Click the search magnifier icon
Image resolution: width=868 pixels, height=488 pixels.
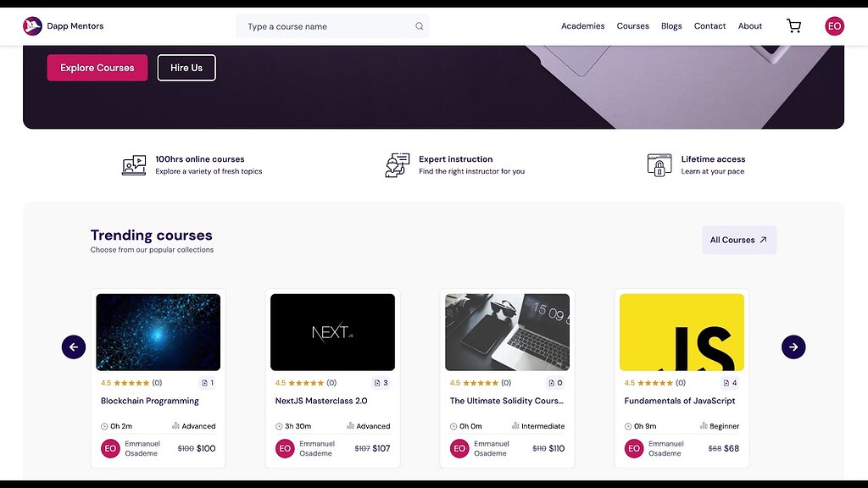coord(419,26)
